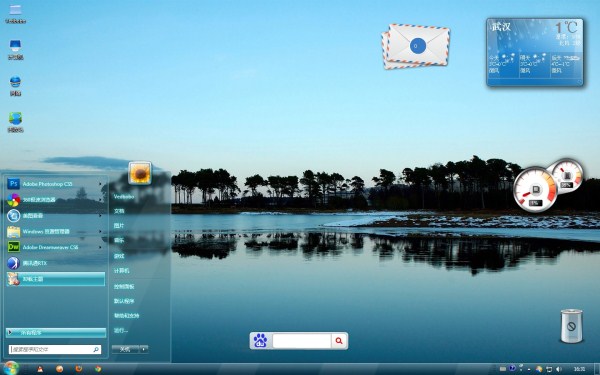Screen dimensions: 600x375
Task: Click the Baidu paw logo on the search widget
Action: pos(261,341)
